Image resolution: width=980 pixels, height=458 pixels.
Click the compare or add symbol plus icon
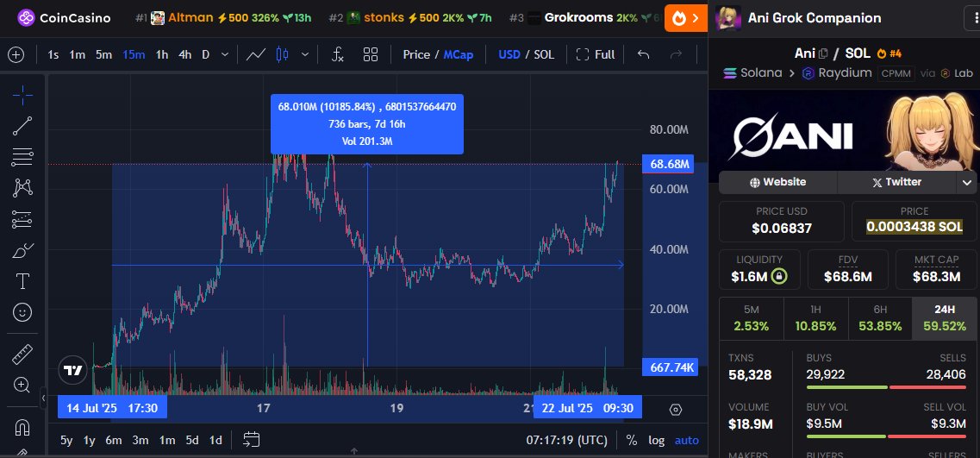[x=16, y=54]
